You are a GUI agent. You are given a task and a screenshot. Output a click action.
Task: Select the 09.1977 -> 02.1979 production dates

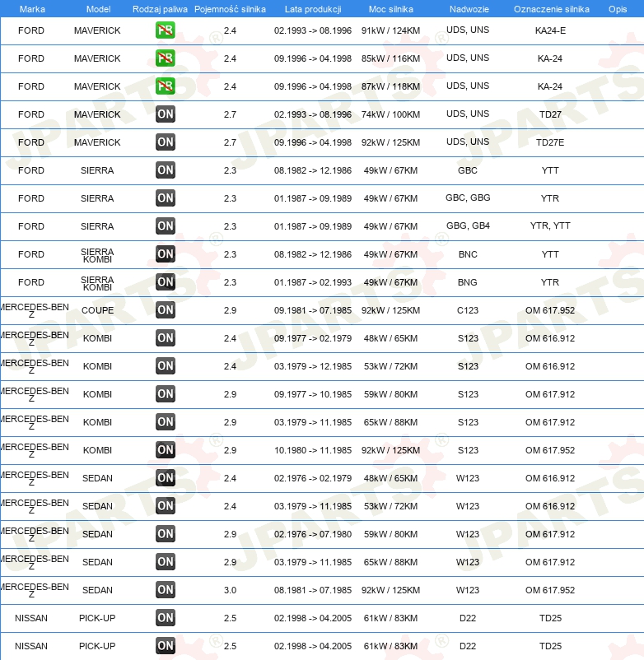click(x=312, y=338)
